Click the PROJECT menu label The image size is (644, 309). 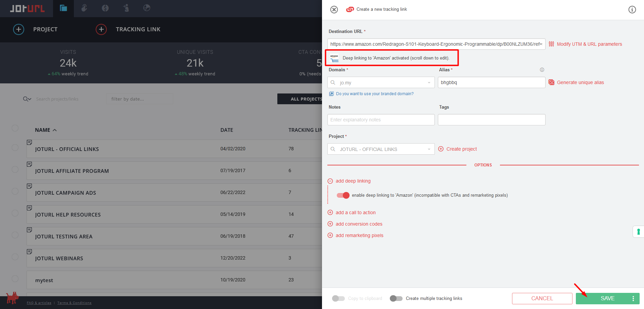tap(45, 29)
